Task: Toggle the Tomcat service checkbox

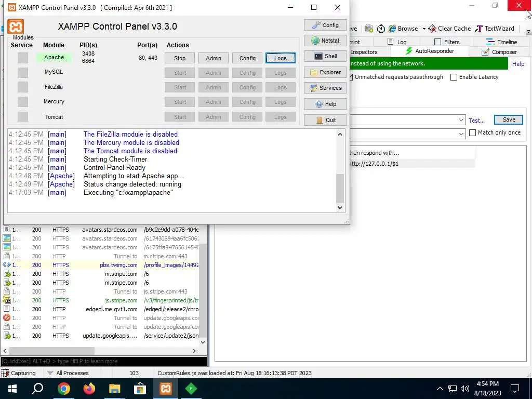Action: point(23,117)
